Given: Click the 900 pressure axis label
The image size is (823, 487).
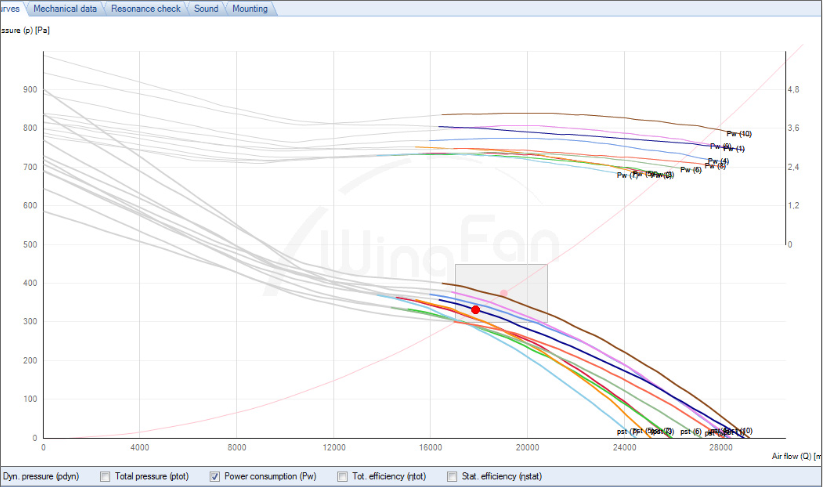Looking at the screenshot, I should click(x=29, y=89).
